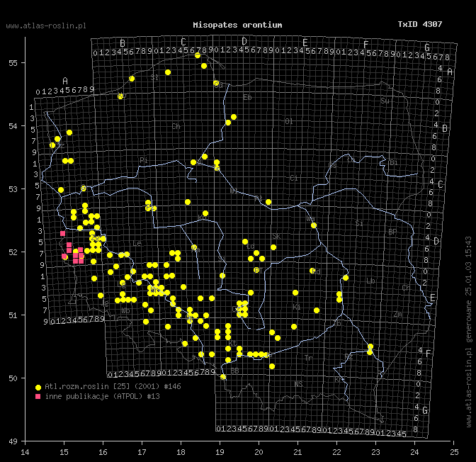Click 'www.atlas-roslin.pl' text in top-left corner

(46, 26)
